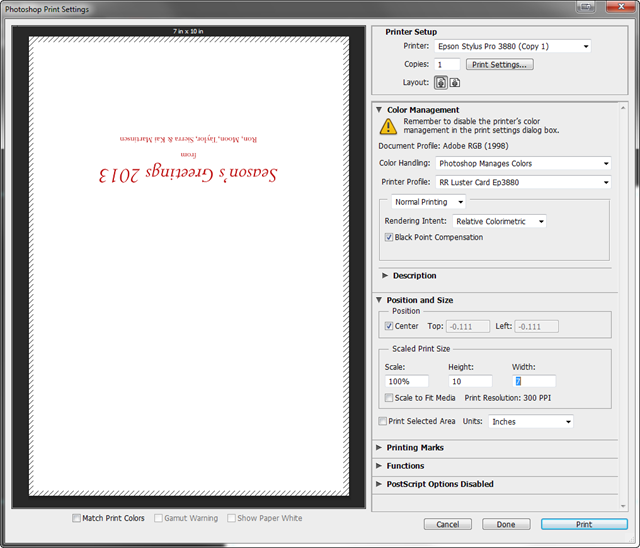Image resolution: width=640 pixels, height=548 pixels.
Task: Expand the Description section
Action: pyautogui.click(x=384, y=275)
